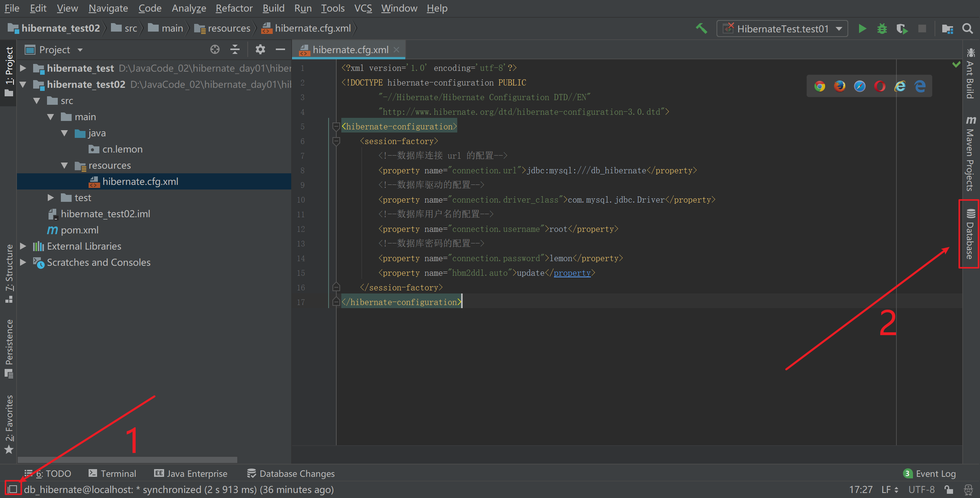Viewport: 980px width, 498px height.
Task: Expand the External Libraries tree node
Action: tap(23, 246)
